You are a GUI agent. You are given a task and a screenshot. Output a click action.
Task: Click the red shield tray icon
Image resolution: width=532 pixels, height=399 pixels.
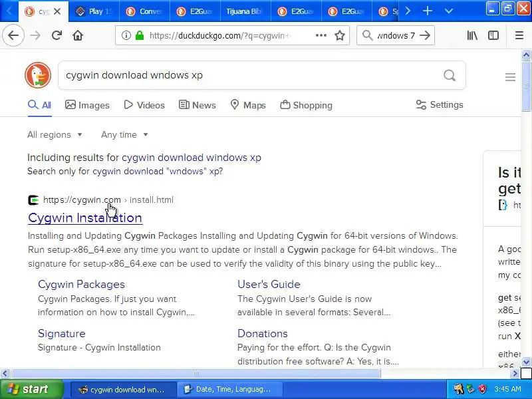[483, 389]
